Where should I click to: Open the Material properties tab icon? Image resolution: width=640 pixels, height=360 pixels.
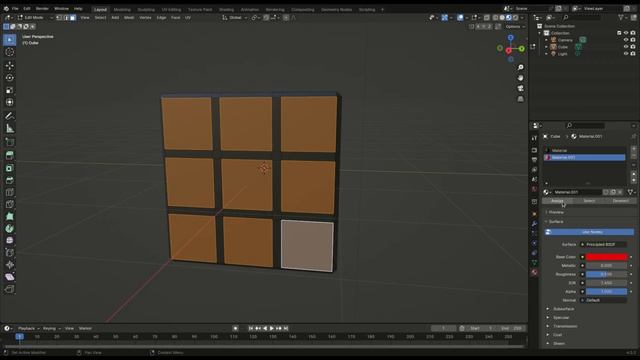[534, 272]
